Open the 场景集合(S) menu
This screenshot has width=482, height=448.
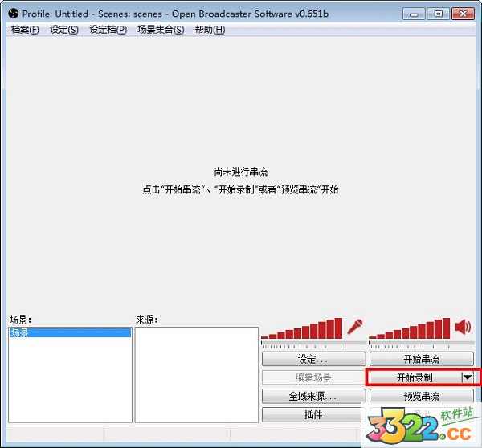161,30
